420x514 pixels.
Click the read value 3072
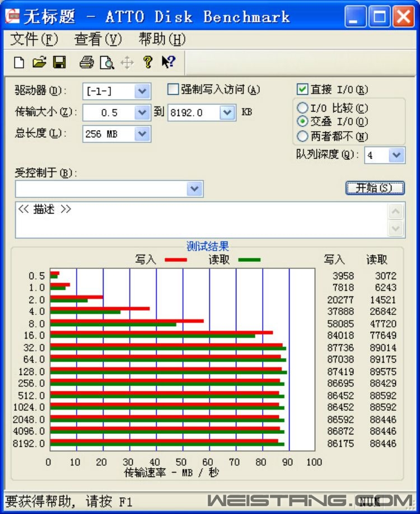click(x=386, y=276)
